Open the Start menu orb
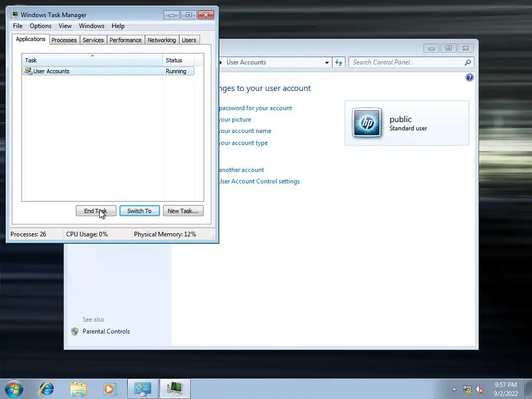The image size is (532, 399). pyautogui.click(x=14, y=389)
